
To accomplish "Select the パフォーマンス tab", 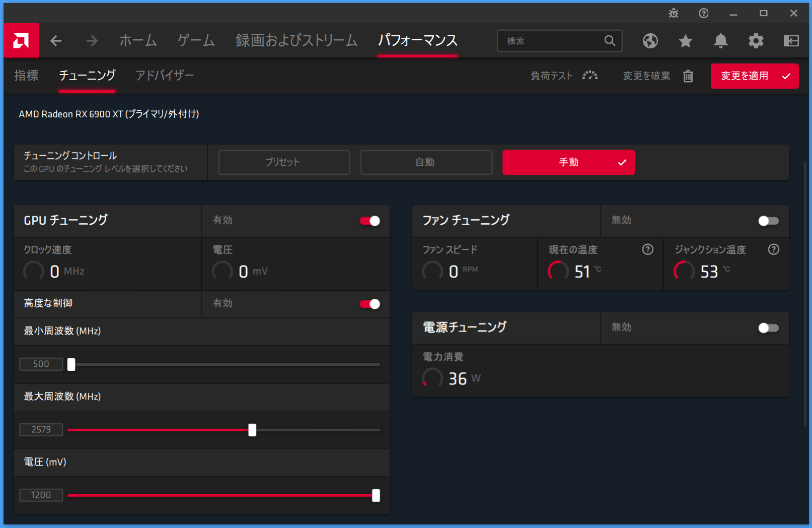I will pos(418,40).
